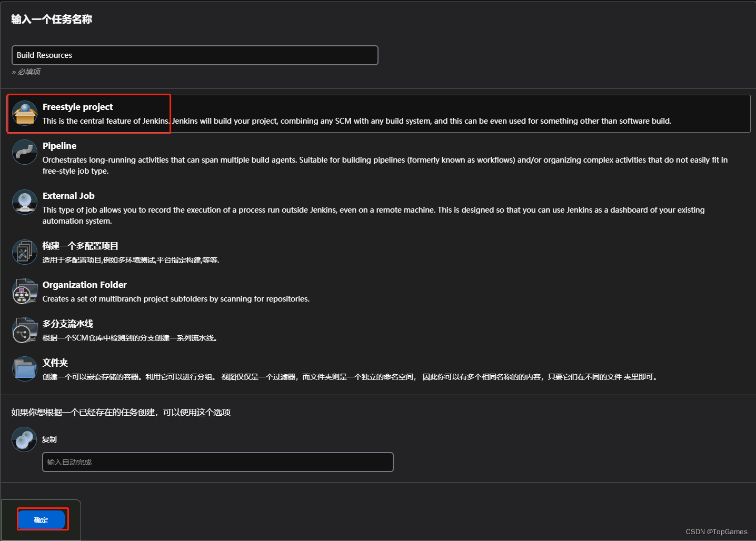Click the External Job description text
The height and width of the screenshot is (541, 756).
point(373,215)
